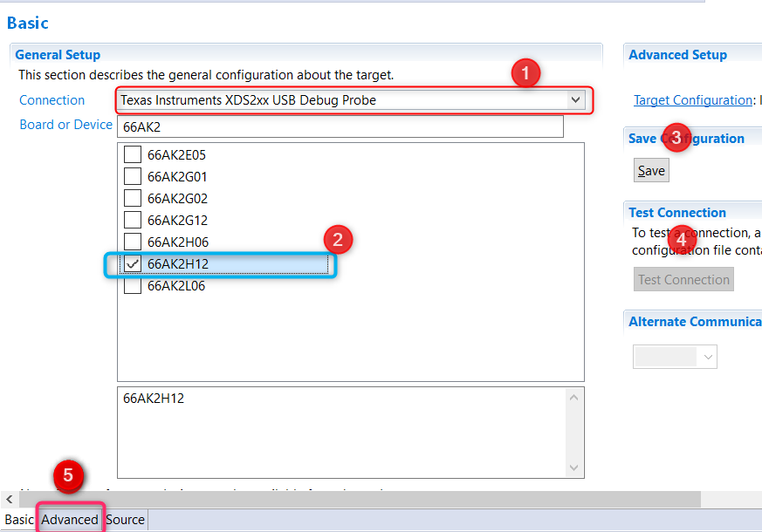Image resolution: width=762 pixels, height=532 pixels.
Task: Click the horizontal scrollbar left arrow
Action: coord(10,500)
